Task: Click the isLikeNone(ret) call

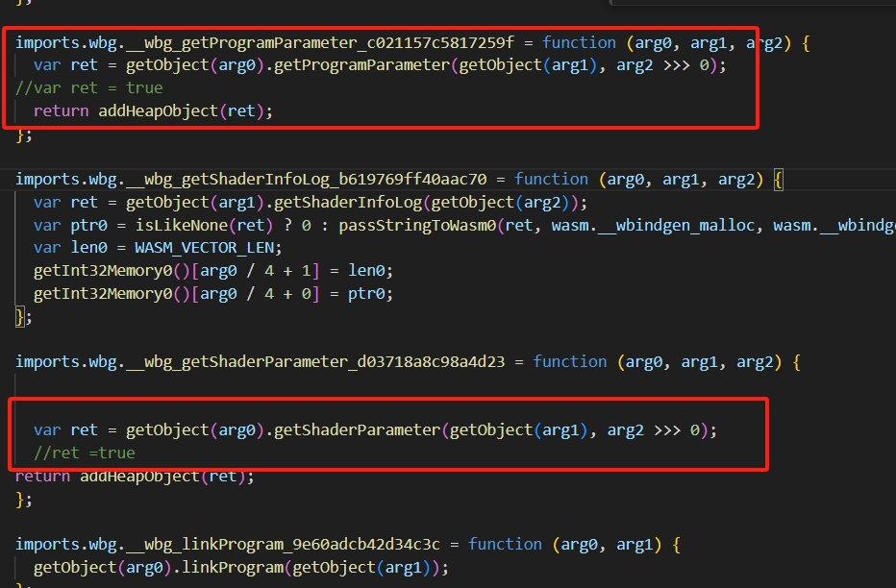Action: click(x=204, y=226)
